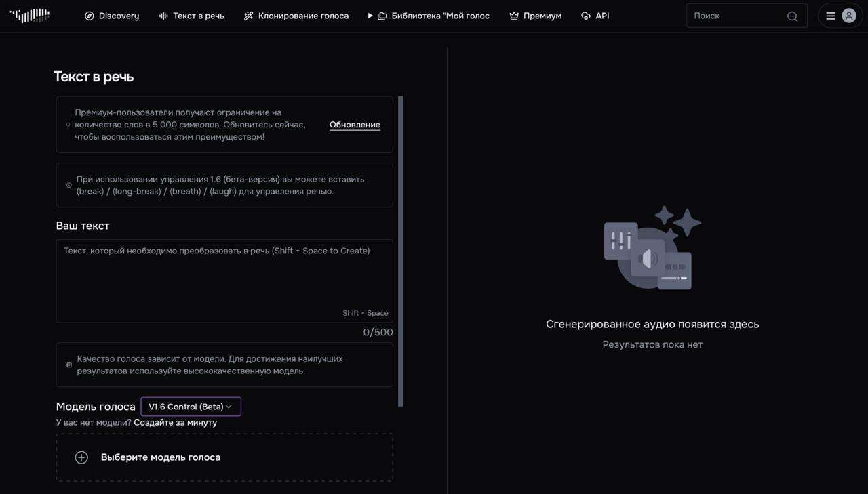Click the Библиотека folder icon

382,16
